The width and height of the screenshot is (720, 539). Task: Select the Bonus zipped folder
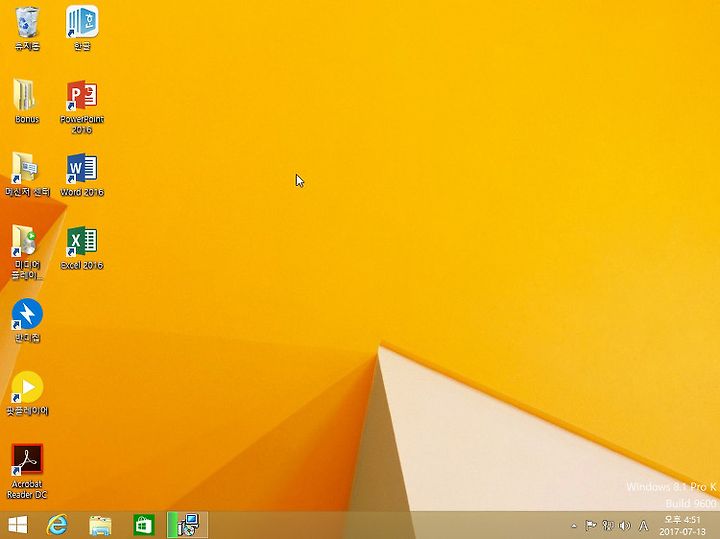point(27,101)
